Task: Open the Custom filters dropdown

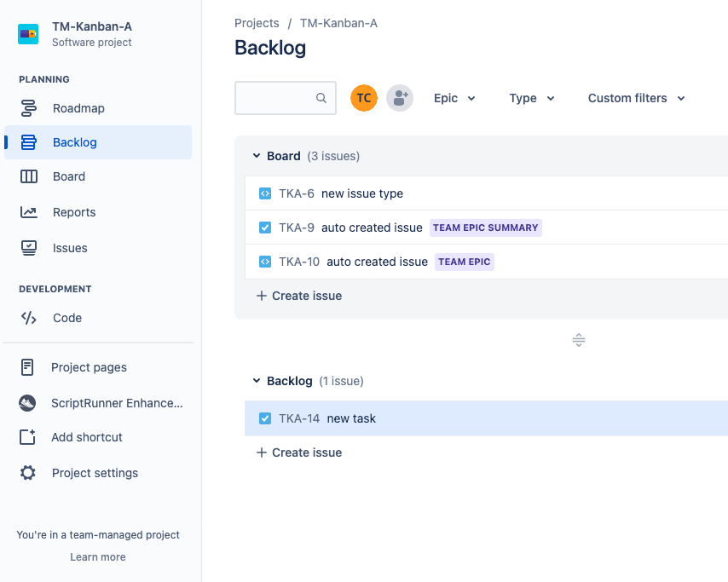Action: [637, 98]
